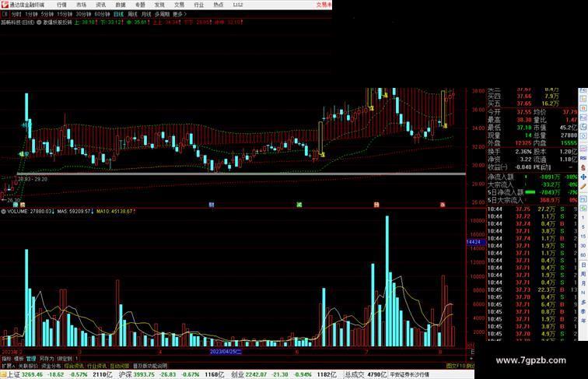Select weekly period 周 in right sidebar
Screen dimensions: 588x379
583,274
